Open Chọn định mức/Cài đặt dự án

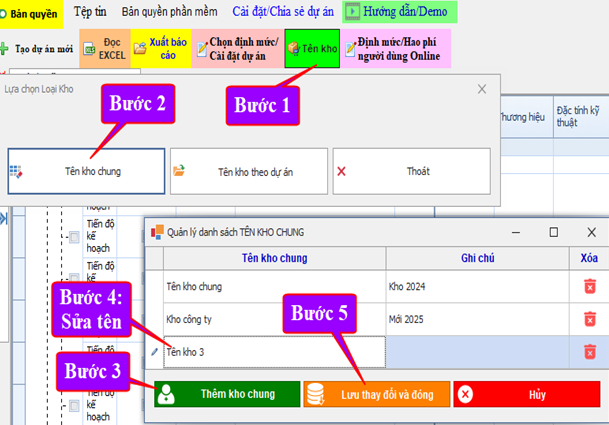click(236, 48)
